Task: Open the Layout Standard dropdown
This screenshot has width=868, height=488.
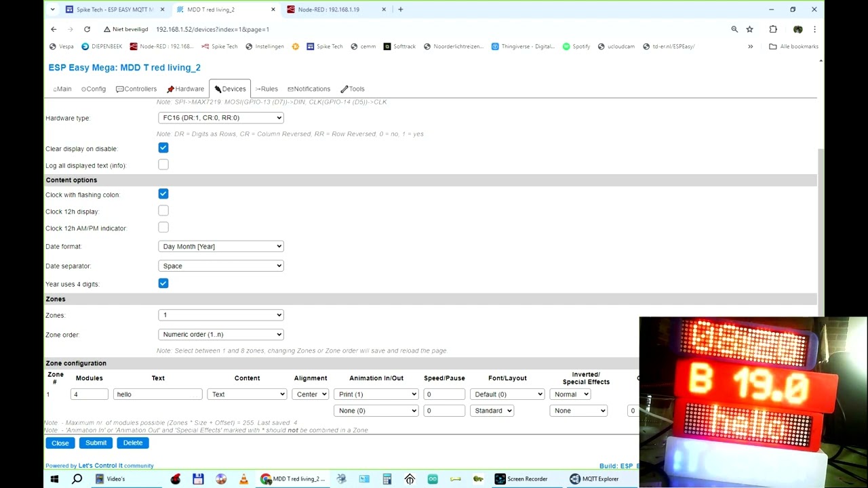Action: click(x=492, y=411)
